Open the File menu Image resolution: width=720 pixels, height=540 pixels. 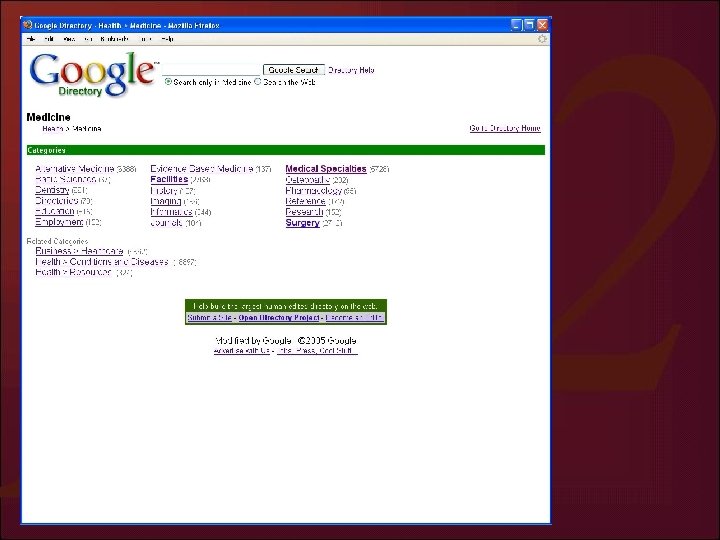31,39
